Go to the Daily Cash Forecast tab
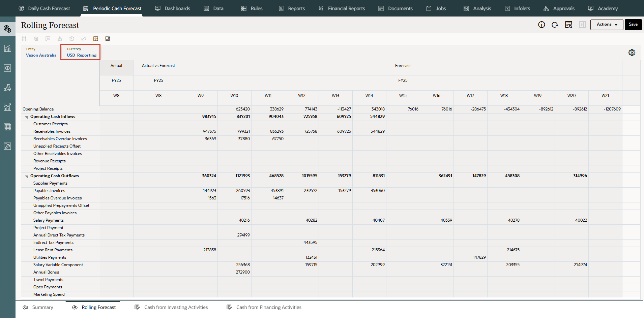Image resolution: width=644 pixels, height=318 pixels. tap(45, 8)
